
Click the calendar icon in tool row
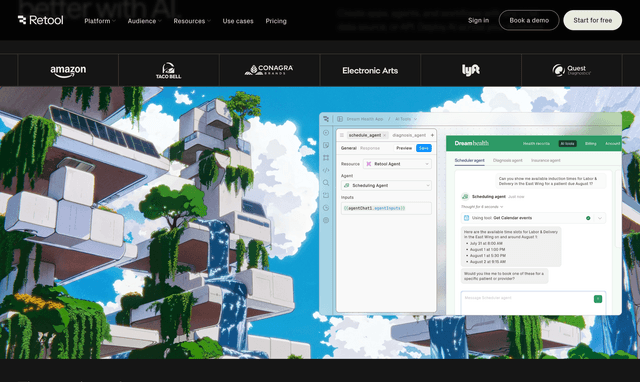click(466, 218)
